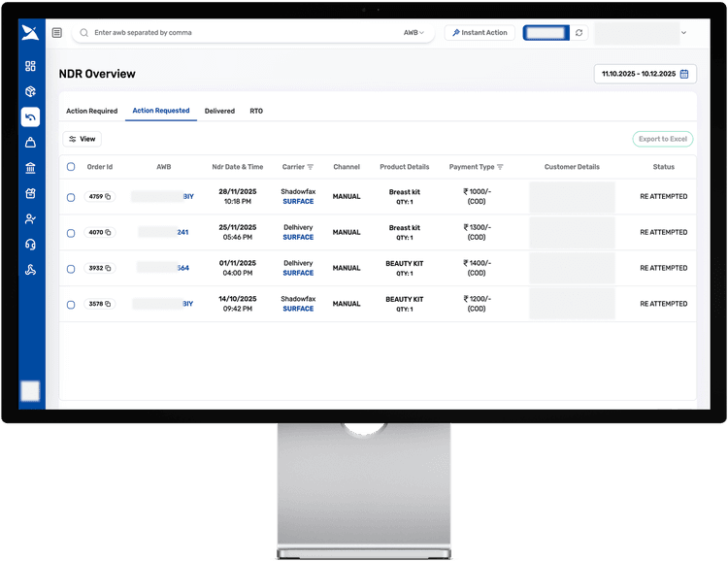Open the dashboard grid icon in sidebar
Screen dimensions: 728x561
pyautogui.click(x=30, y=66)
